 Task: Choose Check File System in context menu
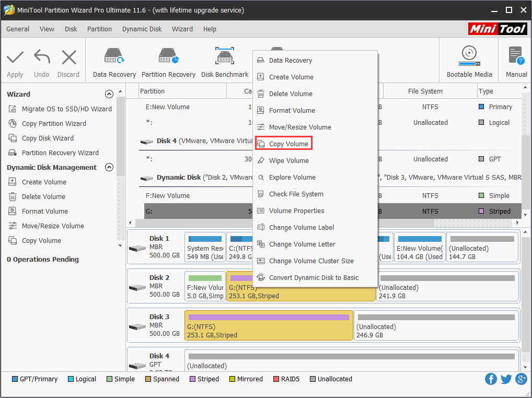[x=315, y=194]
